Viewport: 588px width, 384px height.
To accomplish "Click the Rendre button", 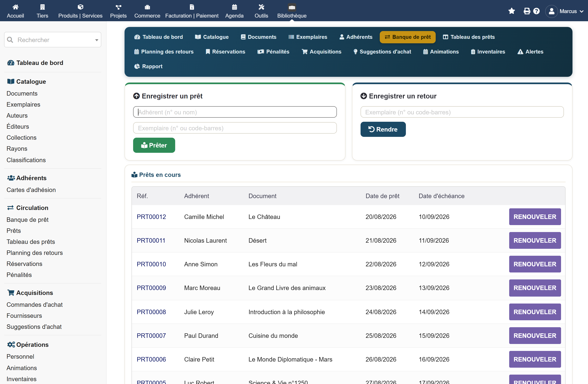I will [383, 129].
